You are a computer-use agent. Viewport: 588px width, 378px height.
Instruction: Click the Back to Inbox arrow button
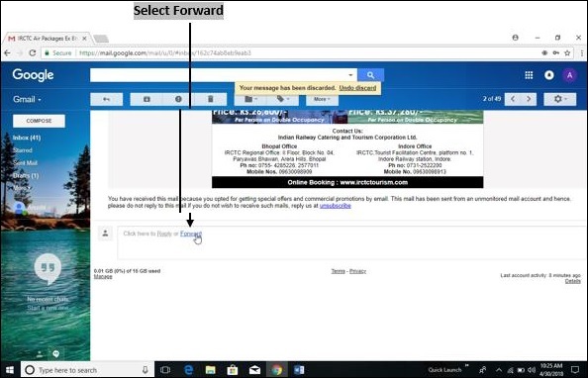[x=107, y=99]
